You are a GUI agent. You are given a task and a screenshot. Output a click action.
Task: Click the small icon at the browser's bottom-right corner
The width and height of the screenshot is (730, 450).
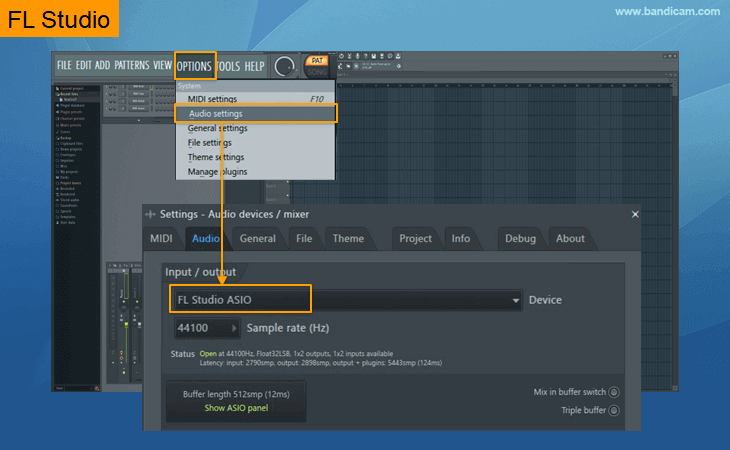coord(97,388)
